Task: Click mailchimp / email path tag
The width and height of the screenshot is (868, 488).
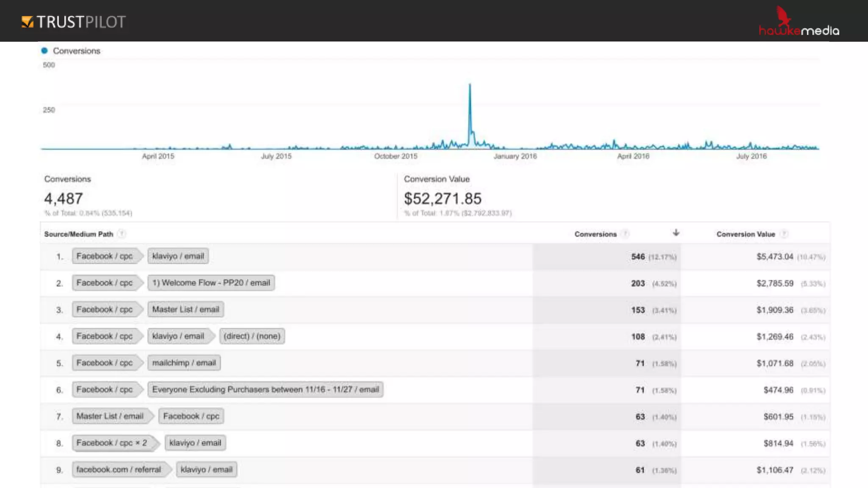Action: (184, 363)
